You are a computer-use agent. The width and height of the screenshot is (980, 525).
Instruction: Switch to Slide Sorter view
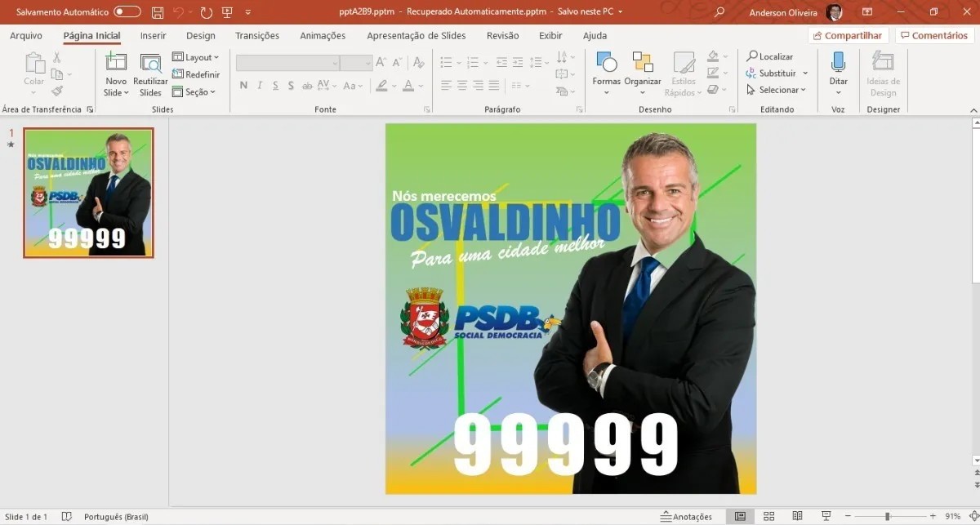(768, 517)
